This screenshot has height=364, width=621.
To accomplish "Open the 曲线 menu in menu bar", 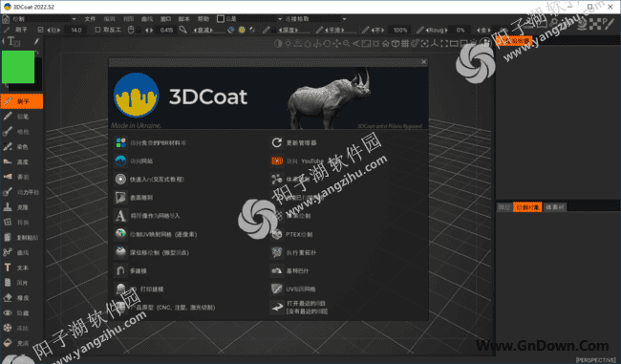I will pyautogui.click(x=147, y=18).
